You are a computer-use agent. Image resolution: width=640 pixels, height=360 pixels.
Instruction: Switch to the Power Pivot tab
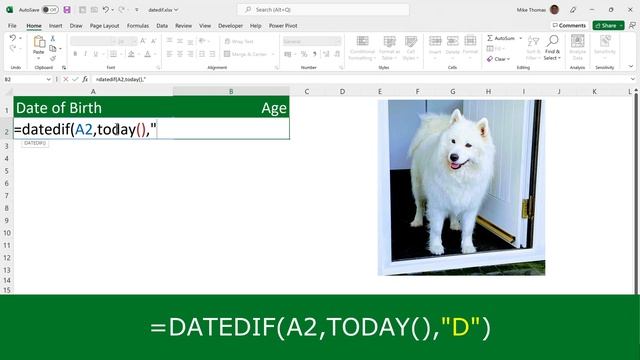[x=283, y=26]
